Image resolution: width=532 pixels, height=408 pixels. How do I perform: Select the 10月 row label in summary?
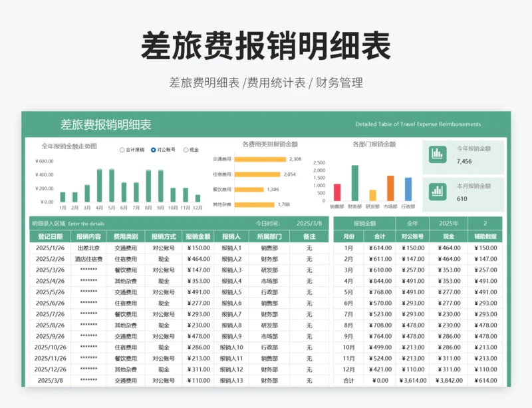[348, 347]
